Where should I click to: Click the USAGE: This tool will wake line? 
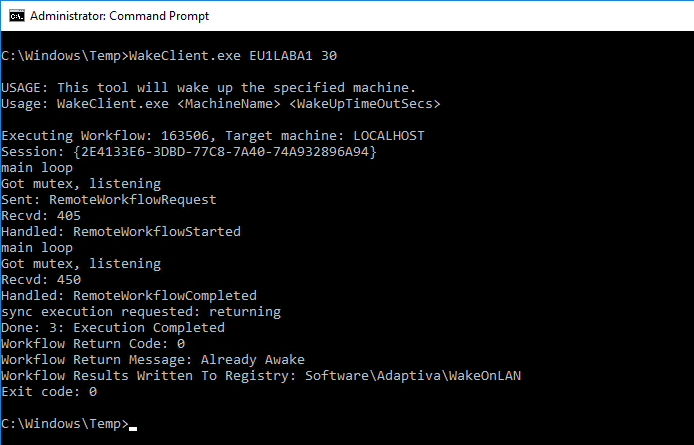point(208,88)
